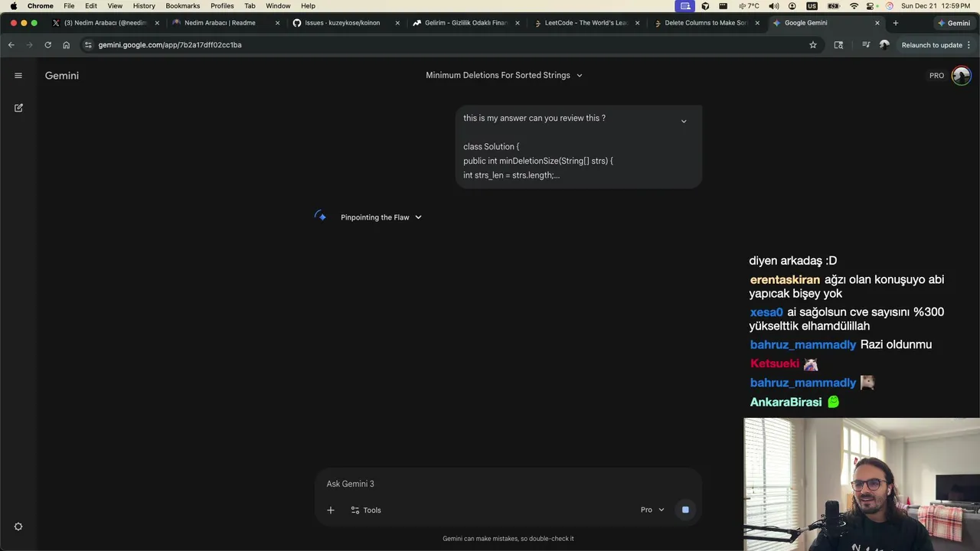Click chat username erentaskiran
The width and height of the screenshot is (980, 551).
[x=785, y=280]
